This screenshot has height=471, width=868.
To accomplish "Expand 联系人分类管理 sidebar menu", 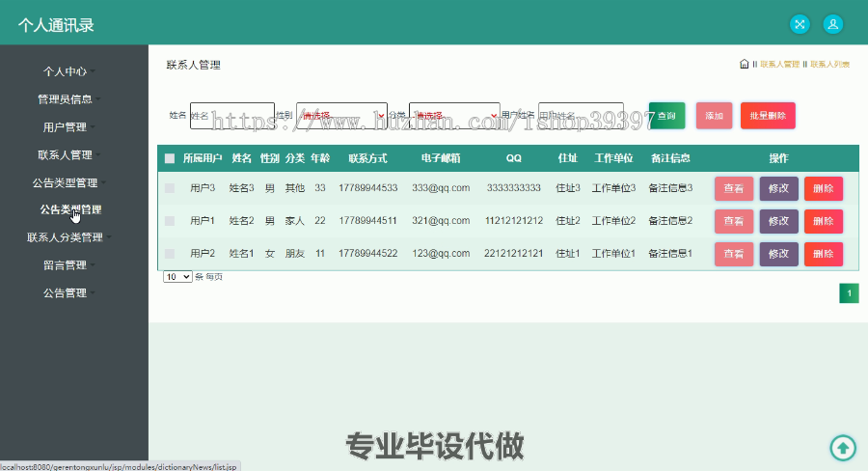I will click(x=66, y=237).
